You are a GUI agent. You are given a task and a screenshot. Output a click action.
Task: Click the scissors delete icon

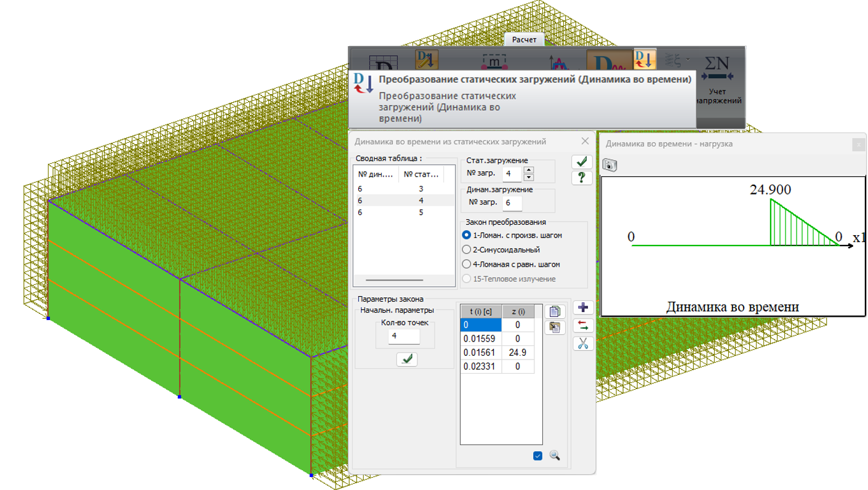(583, 343)
